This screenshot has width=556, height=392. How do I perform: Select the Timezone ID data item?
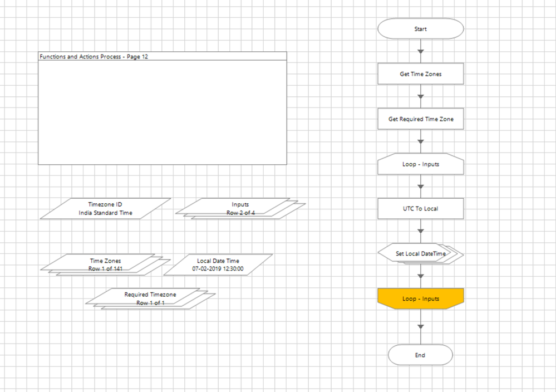click(x=105, y=209)
